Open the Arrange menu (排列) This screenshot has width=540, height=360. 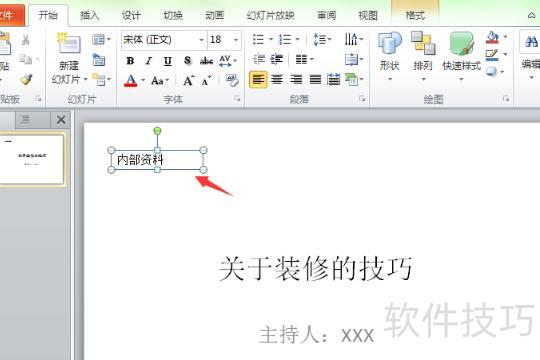tap(423, 57)
